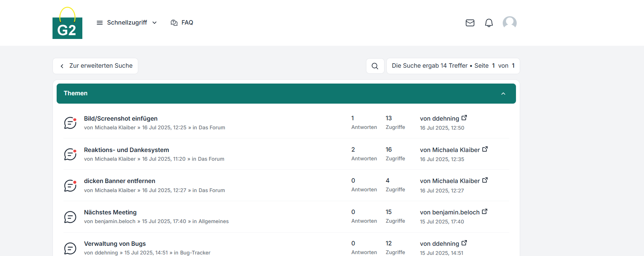Viewport: 644px width, 256px height.
Task: Click the topic icon beside Nächstes Meeting
Action: 70,217
